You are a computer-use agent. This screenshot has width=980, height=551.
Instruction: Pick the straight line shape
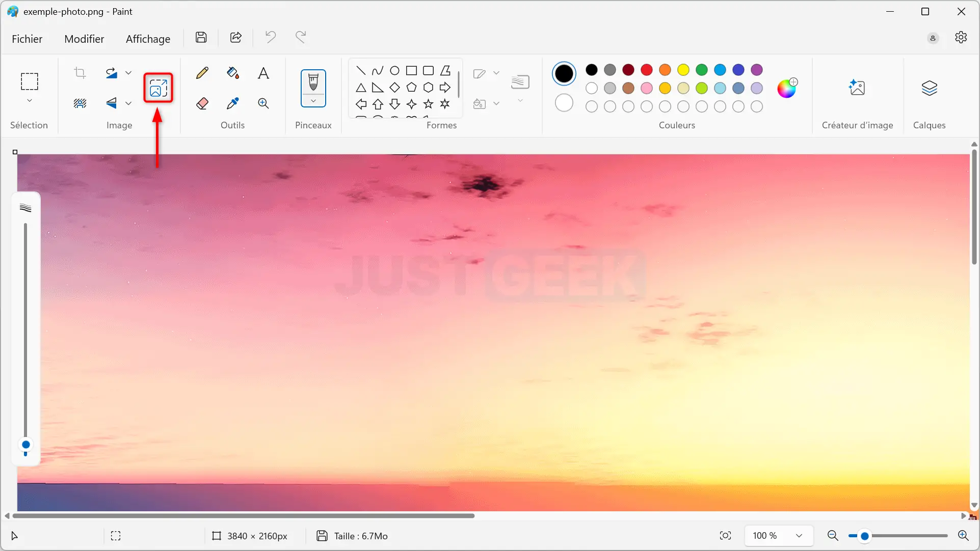(x=361, y=71)
